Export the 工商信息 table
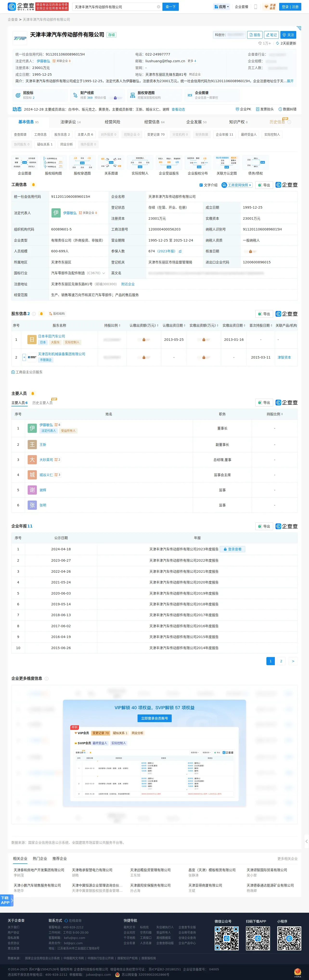The height and width of the screenshot is (980, 309). tap(264, 185)
